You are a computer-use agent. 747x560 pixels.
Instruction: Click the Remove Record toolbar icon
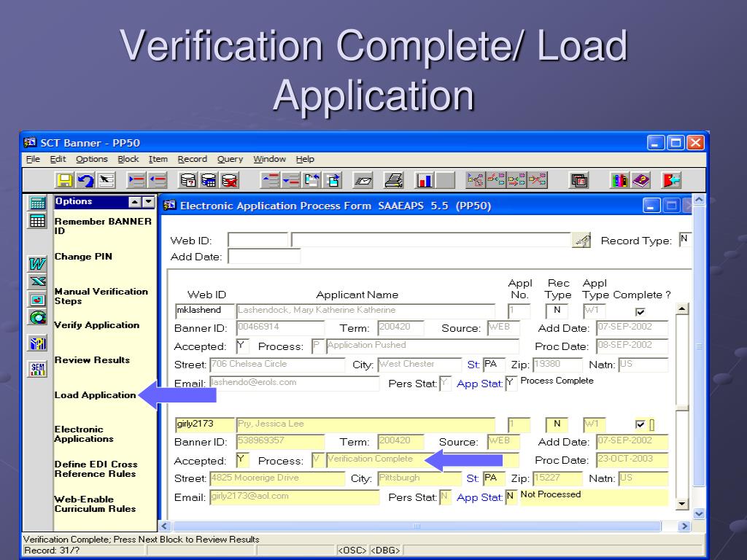[x=158, y=181]
